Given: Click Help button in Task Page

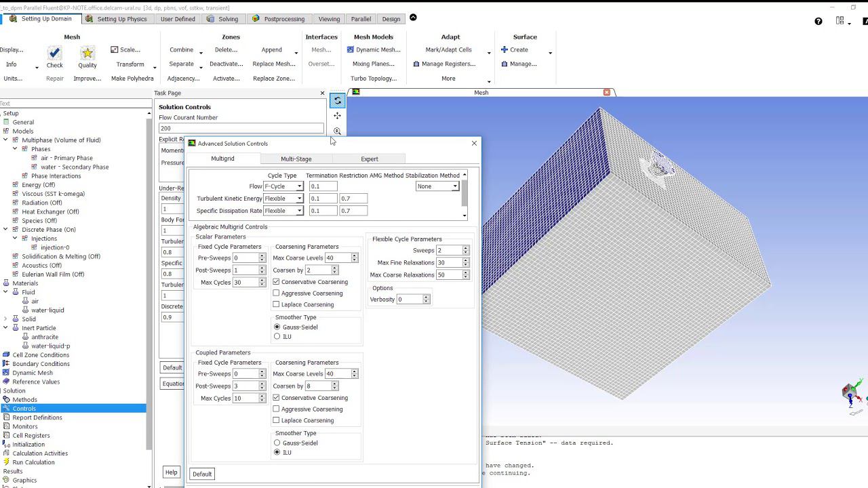Looking at the screenshot, I should click(171, 472).
